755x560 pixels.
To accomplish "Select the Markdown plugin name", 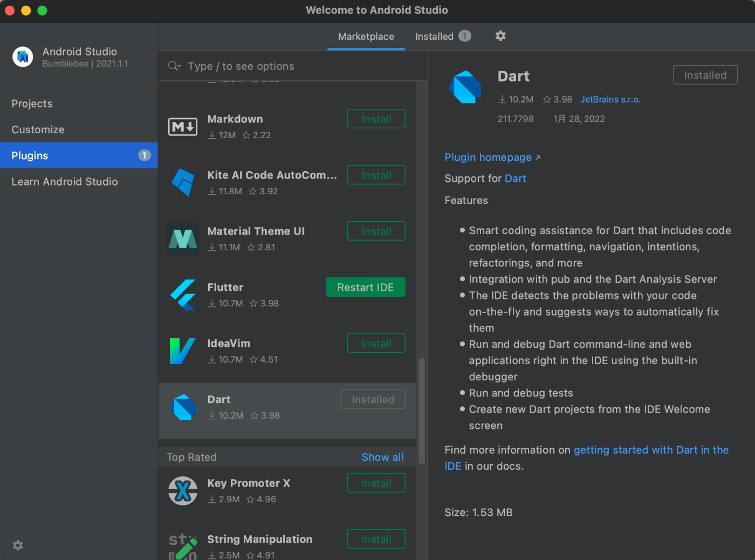I will click(x=235, y=119).
